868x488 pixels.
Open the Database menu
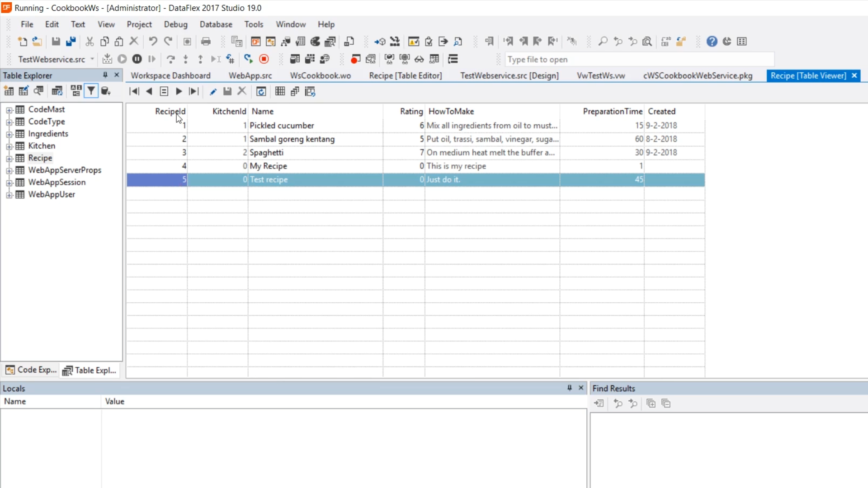coord(216,24)
